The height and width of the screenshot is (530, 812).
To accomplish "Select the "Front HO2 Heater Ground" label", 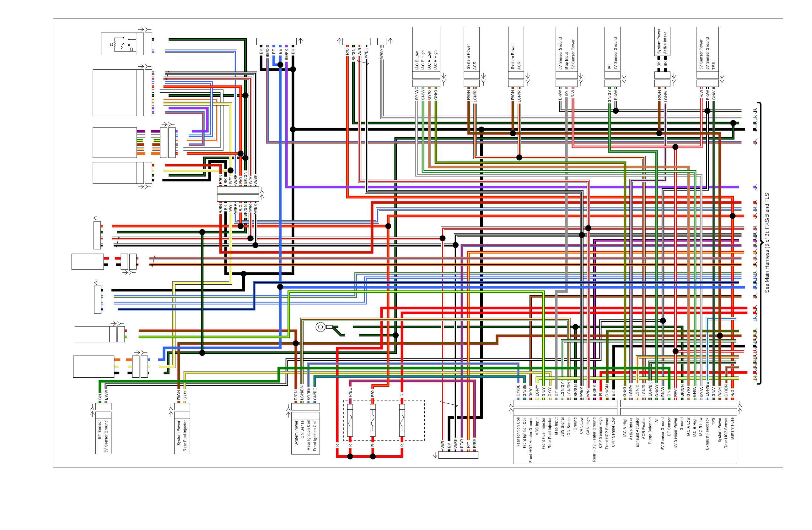I will pyautogui.click(x=531, y=440).
